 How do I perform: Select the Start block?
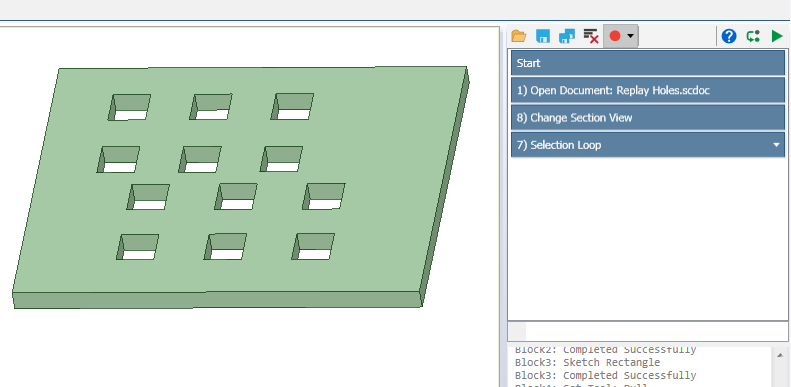coord(648,63)
